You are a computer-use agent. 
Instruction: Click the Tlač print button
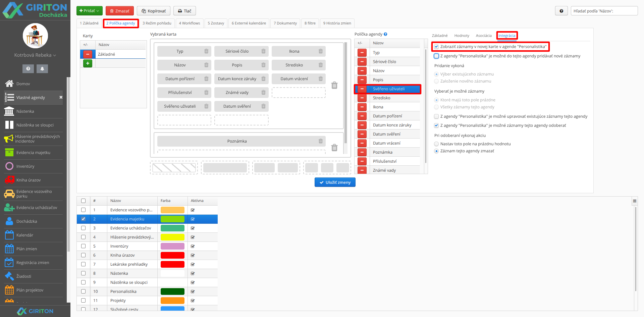[x=184, y=11]
